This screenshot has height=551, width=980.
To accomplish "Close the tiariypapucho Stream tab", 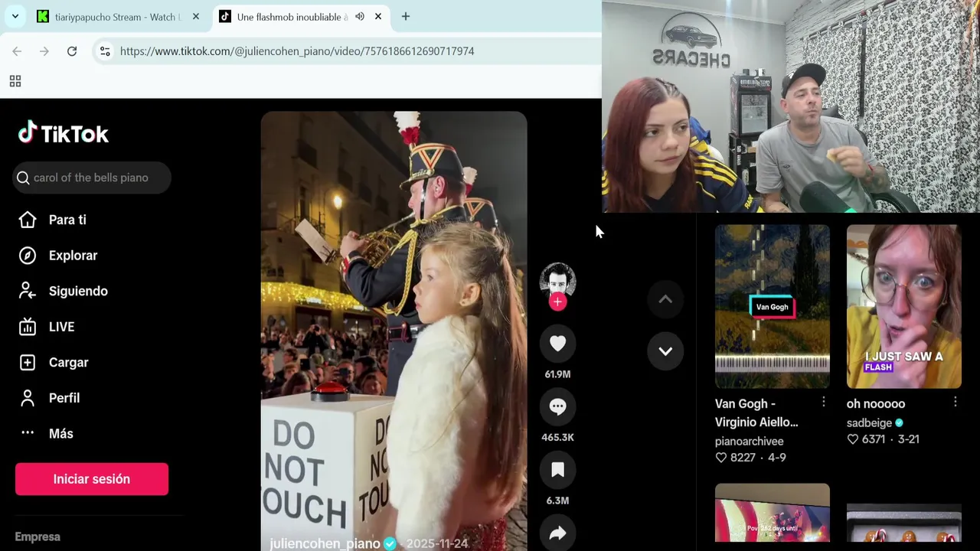I will (x=196, y=17).
